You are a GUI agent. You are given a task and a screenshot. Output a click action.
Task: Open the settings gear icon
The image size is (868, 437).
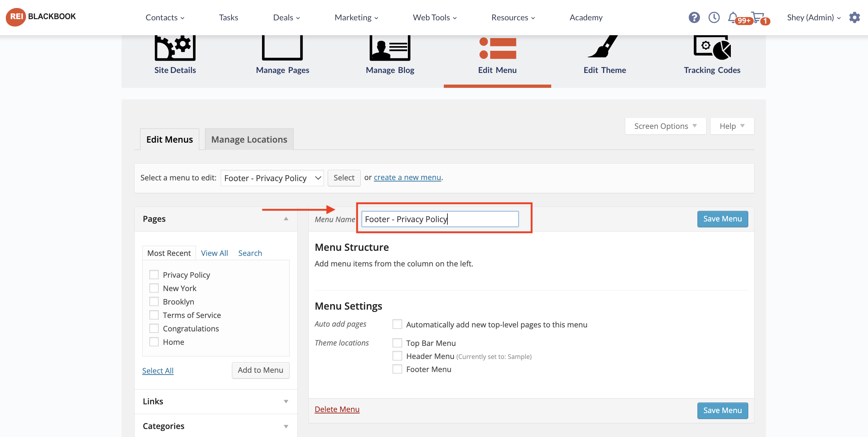[855, 17]
